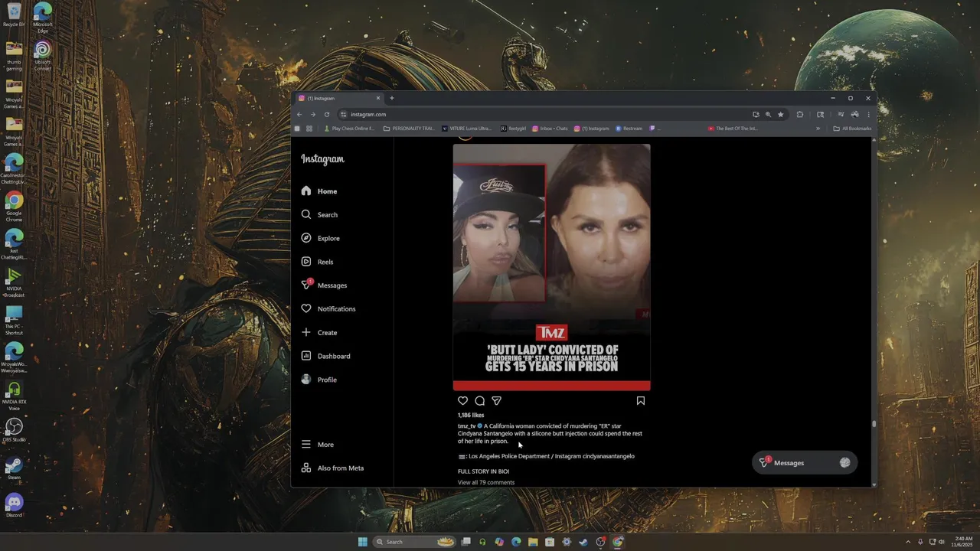Image resolution: width=980 pixels, height=551 pixels.
Task: Like the TMZ post with heart icon
Action: (x=462, y=401)
